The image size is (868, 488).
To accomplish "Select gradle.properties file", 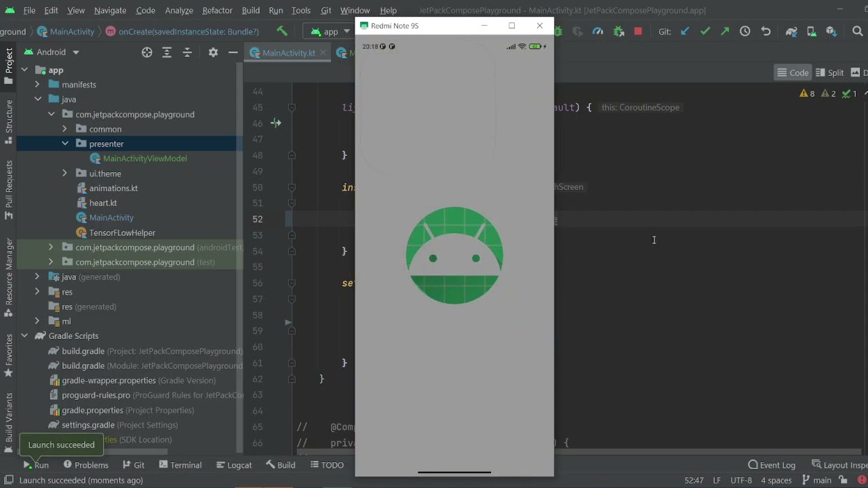I will (92, 410).
